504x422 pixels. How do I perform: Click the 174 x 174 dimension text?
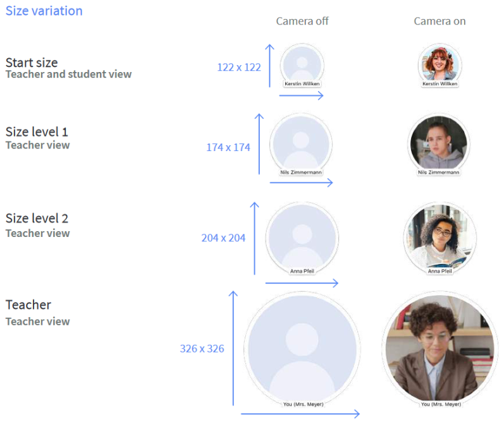coord(228,147)
